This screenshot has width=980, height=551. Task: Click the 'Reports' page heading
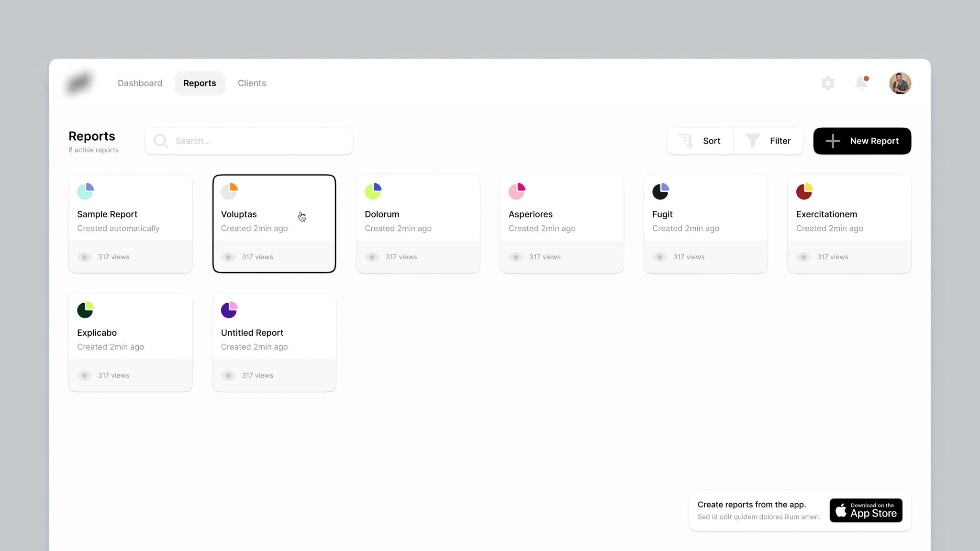tap(92, 136)
